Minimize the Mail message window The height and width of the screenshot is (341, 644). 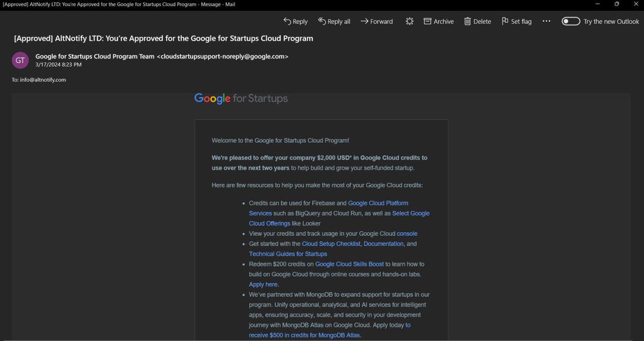pyautogui.click(x=598, y=4)
